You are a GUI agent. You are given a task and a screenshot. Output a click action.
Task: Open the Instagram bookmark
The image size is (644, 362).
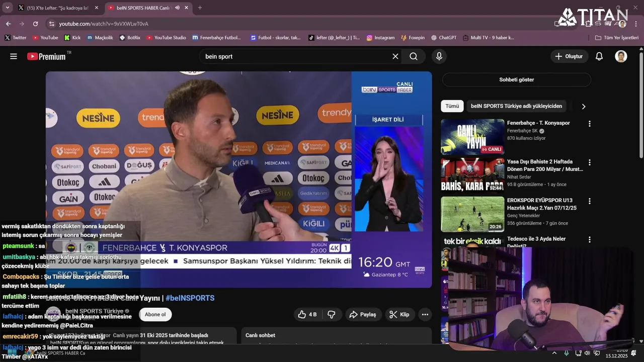tap(380, 38)
